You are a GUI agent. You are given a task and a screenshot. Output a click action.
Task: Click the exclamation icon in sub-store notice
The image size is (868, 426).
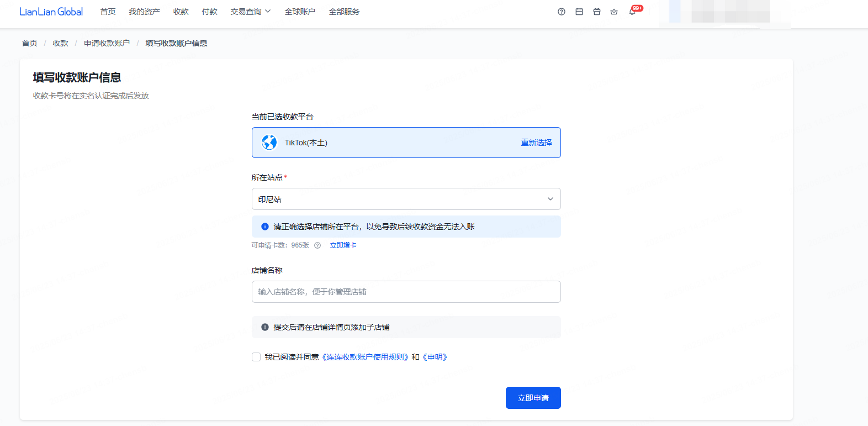click(x=265, y=327)
